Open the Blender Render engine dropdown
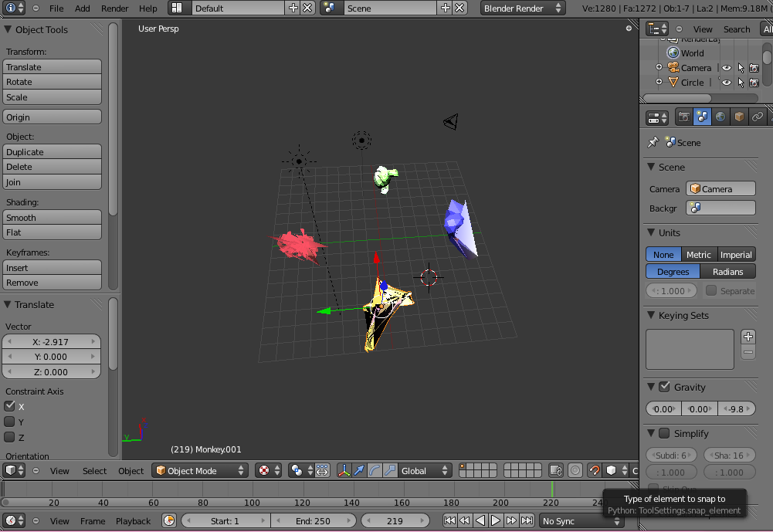Screen dimensions: 773x532 coord(523,8)
